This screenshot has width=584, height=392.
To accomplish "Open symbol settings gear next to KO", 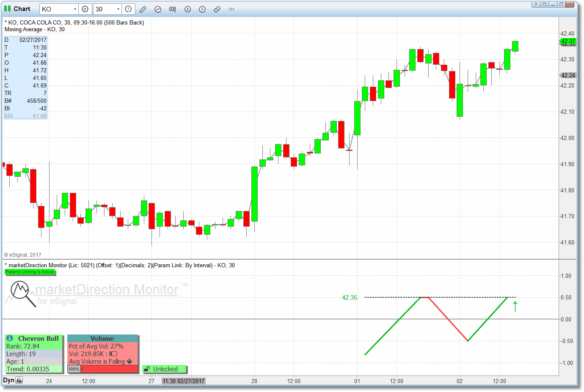I will (85, 9).
